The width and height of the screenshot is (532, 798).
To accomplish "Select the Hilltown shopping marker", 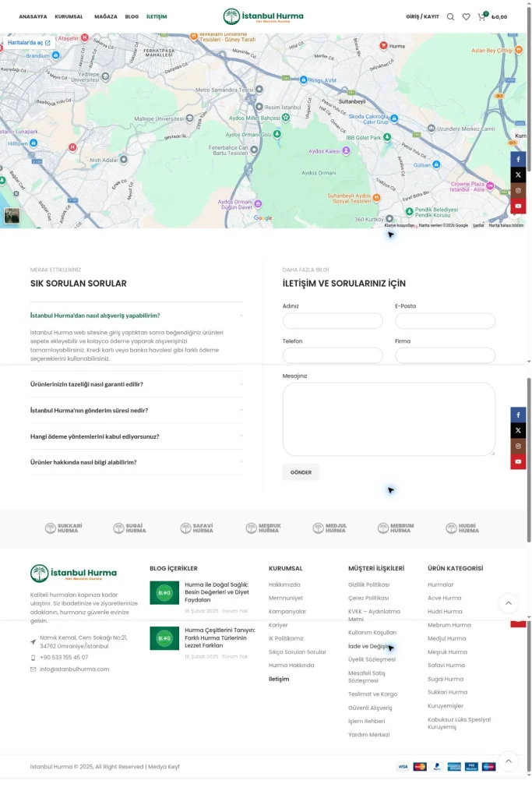I will click(x=33, y=143).
